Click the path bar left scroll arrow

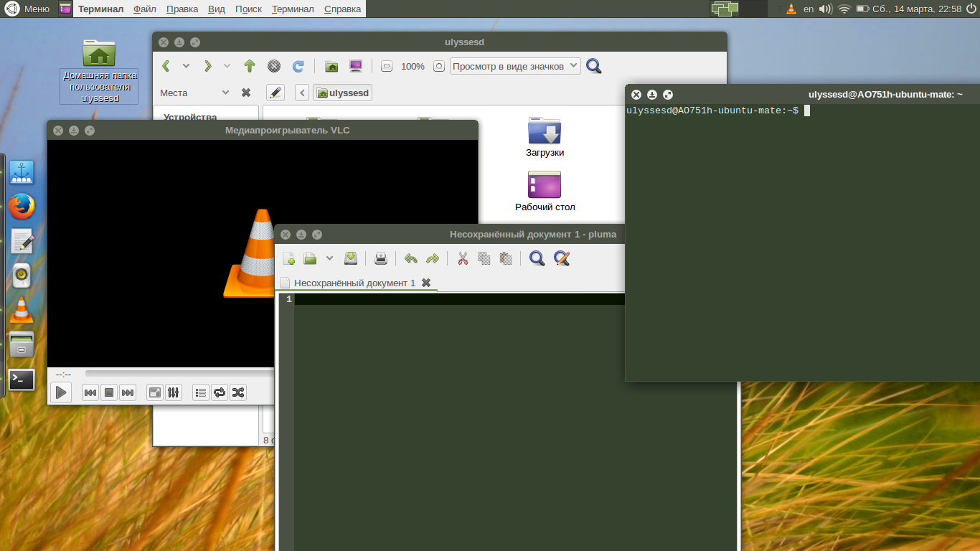click(302, 93)
